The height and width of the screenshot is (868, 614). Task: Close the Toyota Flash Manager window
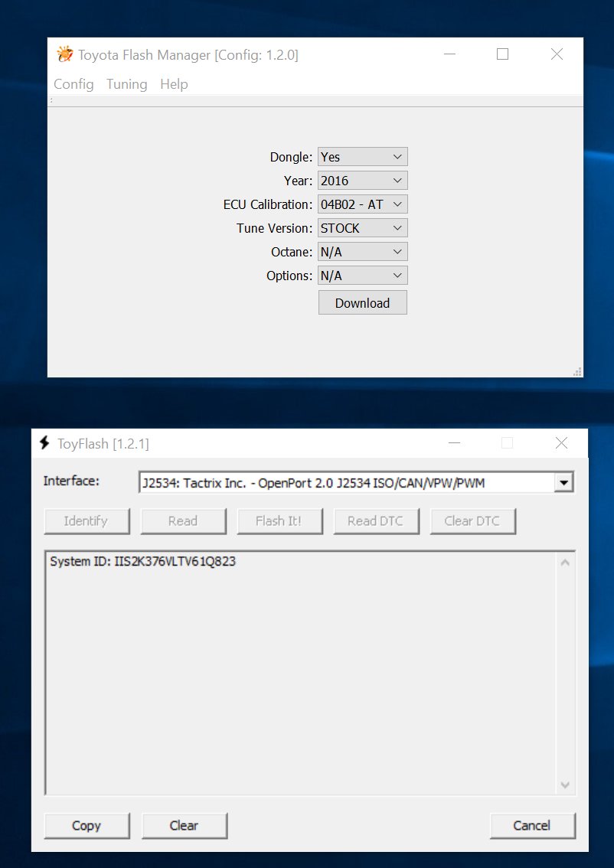click(x=557, y=54)
